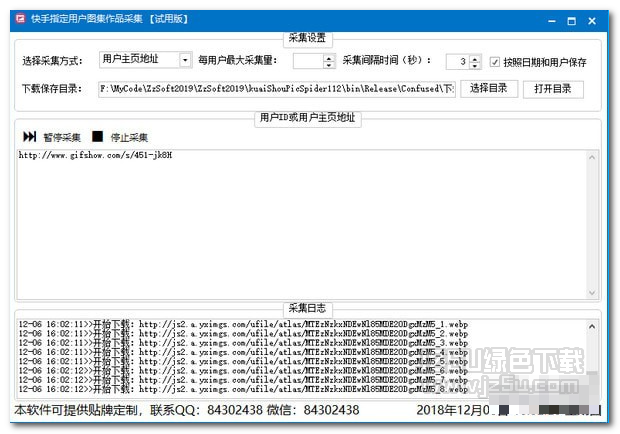Select log line ending with _2.webp

coord(243,334)
